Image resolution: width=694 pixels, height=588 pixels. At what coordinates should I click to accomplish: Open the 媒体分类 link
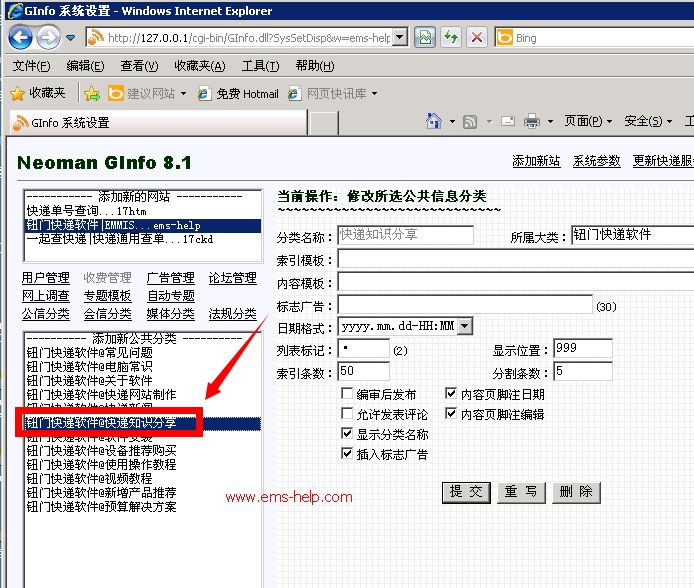170,314
